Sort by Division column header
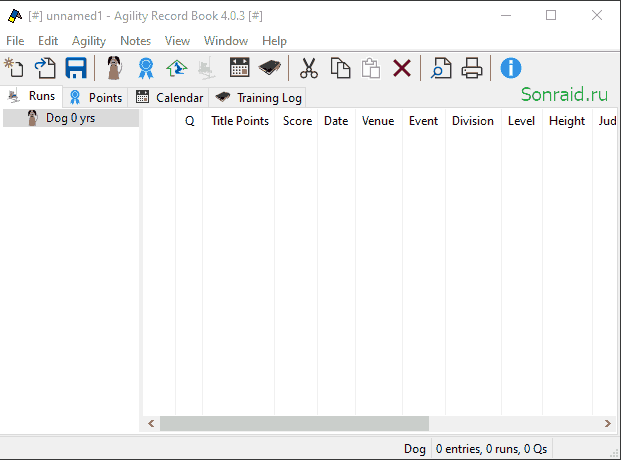 coord(473,121)
